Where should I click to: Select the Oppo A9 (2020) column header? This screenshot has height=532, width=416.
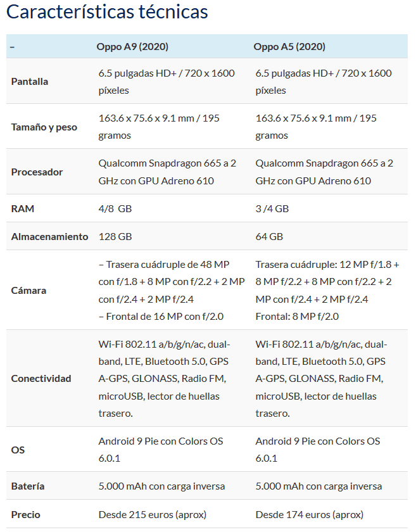pyautogui.click(x=132, y=46)
